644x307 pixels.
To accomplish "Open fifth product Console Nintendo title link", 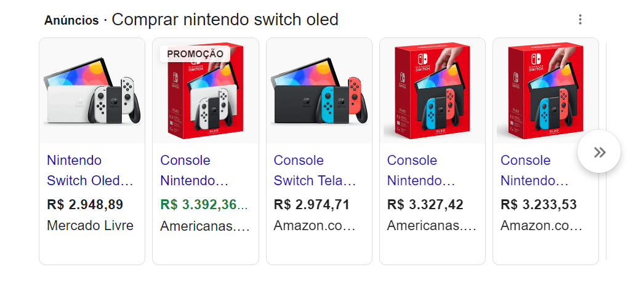I will point(534,171).
